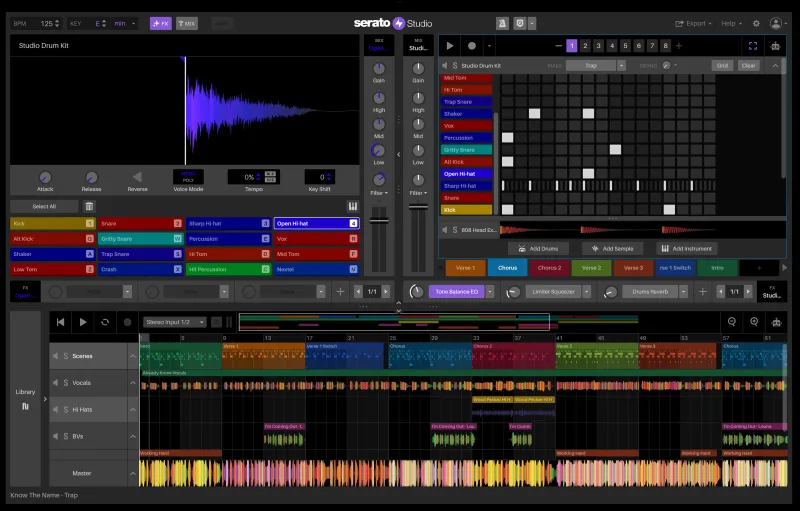
Task: Click Add Instrument button
Action: pos(687,249)
